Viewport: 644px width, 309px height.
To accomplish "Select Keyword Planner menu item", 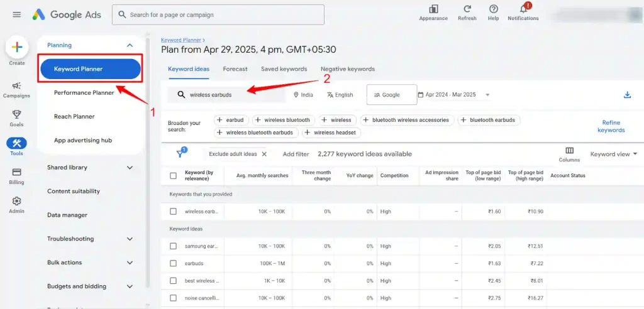I will [91, 69].
